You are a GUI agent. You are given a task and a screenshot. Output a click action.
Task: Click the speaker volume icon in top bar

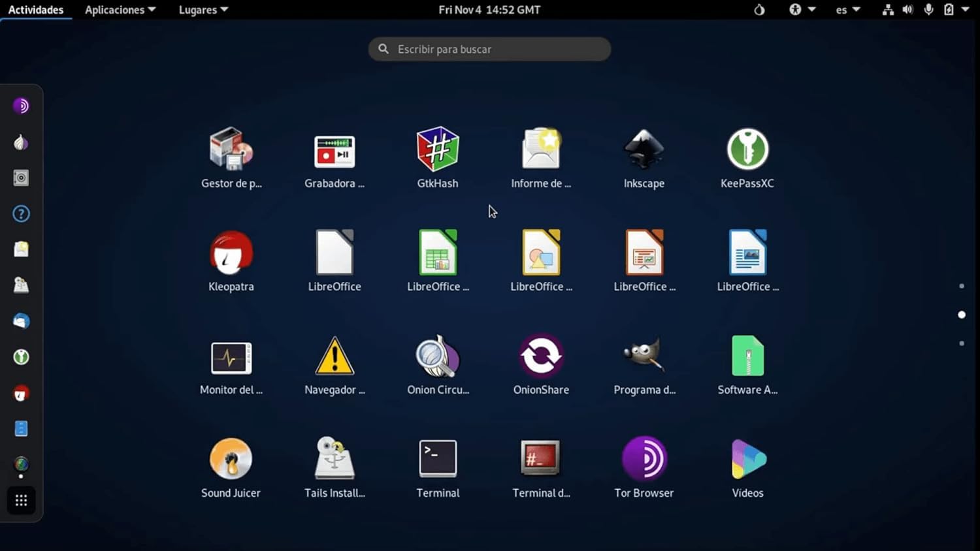[907, 10]
